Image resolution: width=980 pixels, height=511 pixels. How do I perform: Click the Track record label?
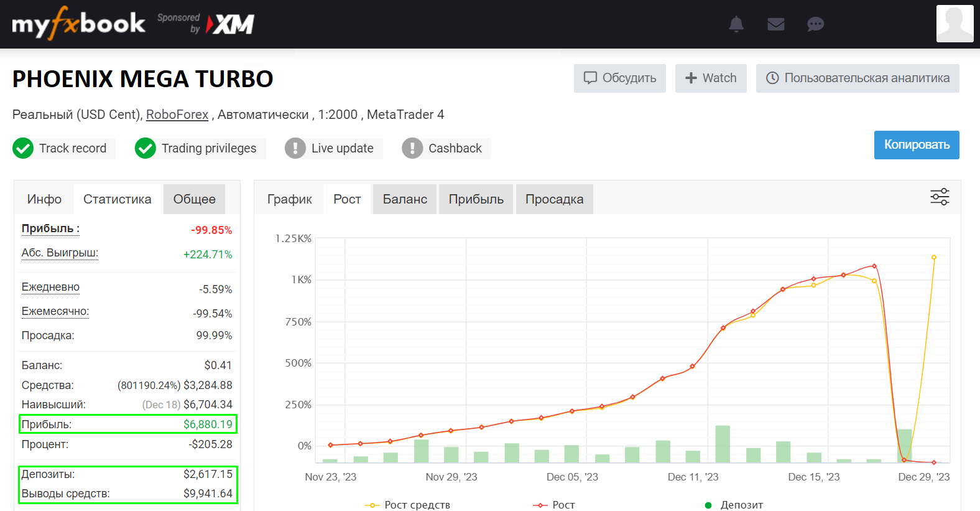73,148
